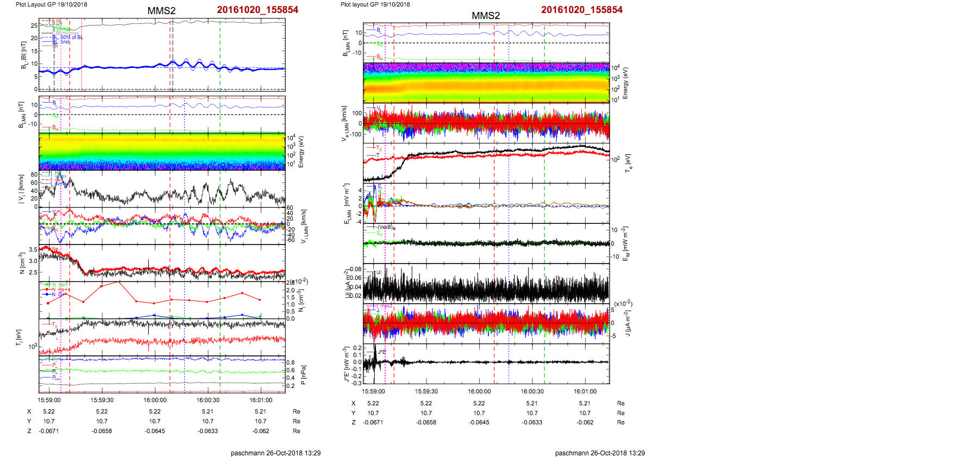Select red 20161020_155854 timestamp above left plot
980x457 pixels.
257,10
